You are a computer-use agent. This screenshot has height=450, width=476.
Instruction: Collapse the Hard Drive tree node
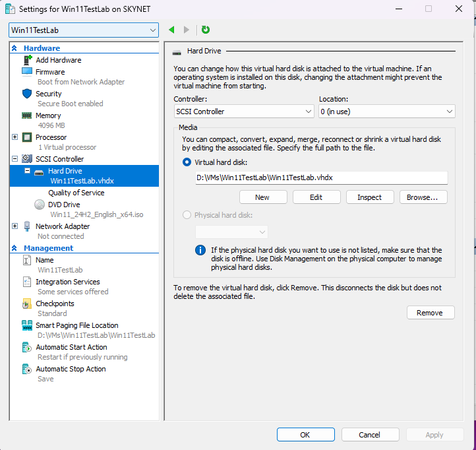[27, 171]
